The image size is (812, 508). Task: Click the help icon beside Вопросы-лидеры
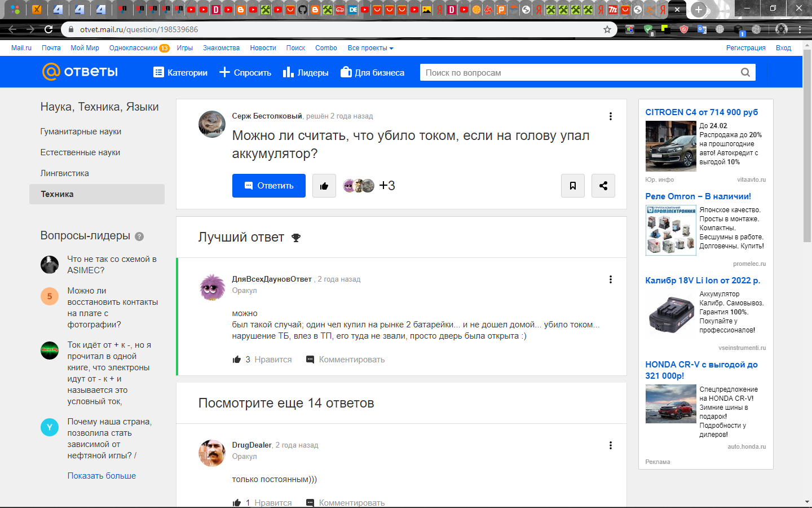(x=139, y=237)
